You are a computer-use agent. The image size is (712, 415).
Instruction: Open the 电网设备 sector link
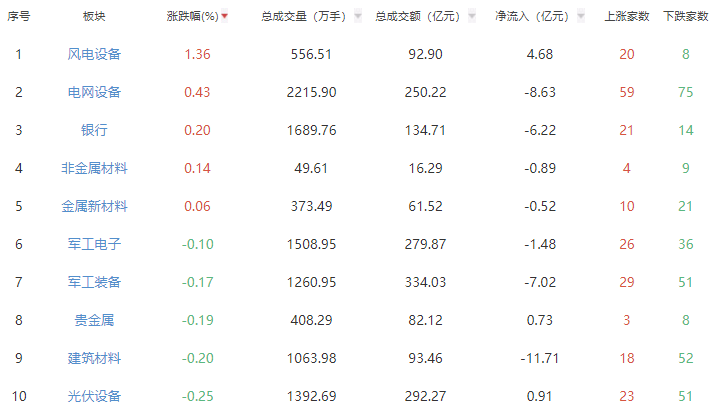point(94,92)
